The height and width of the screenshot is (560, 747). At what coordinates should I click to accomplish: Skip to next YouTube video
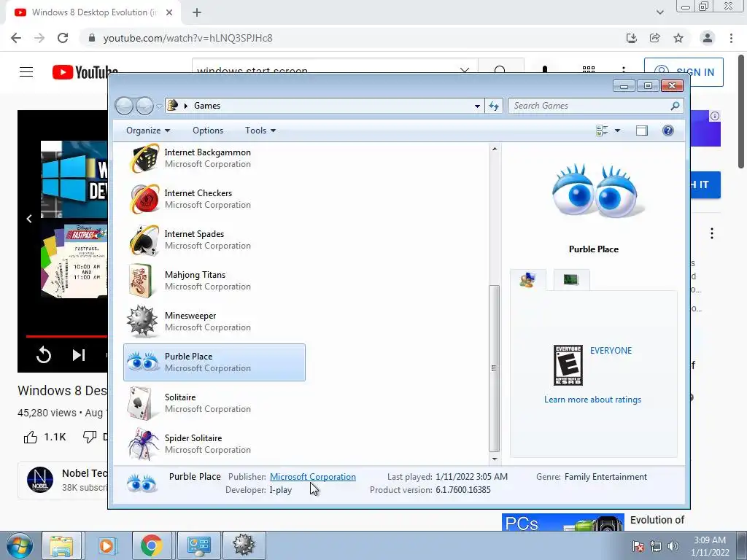(x=78, y=355)
